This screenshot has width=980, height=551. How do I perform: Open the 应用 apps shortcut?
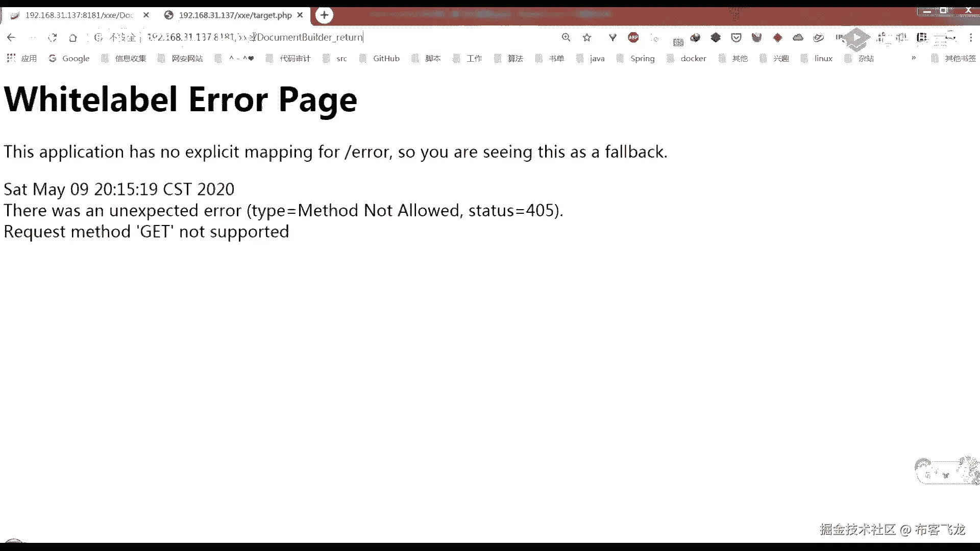22,58
